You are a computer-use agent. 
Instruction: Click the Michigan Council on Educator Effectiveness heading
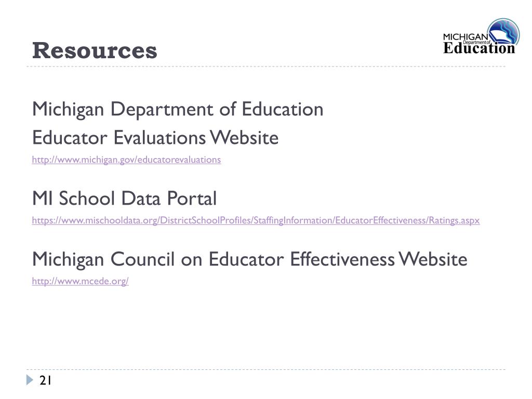pyautogui.click(x=250, y=259)
